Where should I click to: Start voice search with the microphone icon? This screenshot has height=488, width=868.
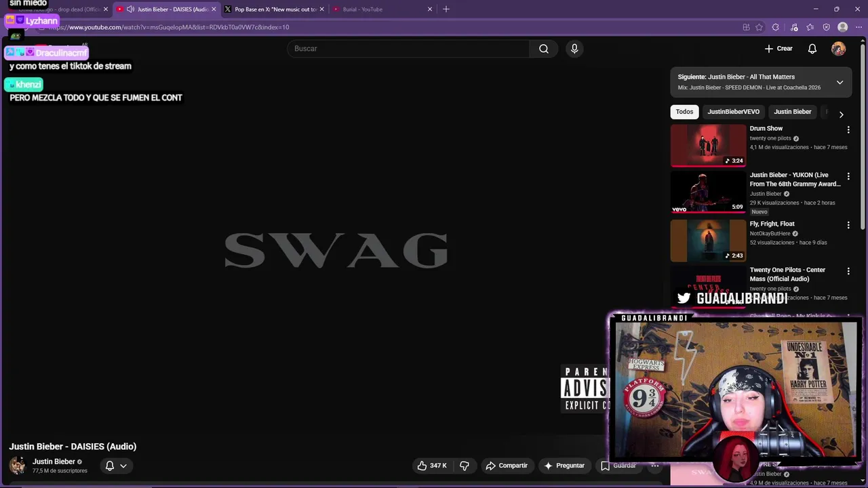pos(574,49)
